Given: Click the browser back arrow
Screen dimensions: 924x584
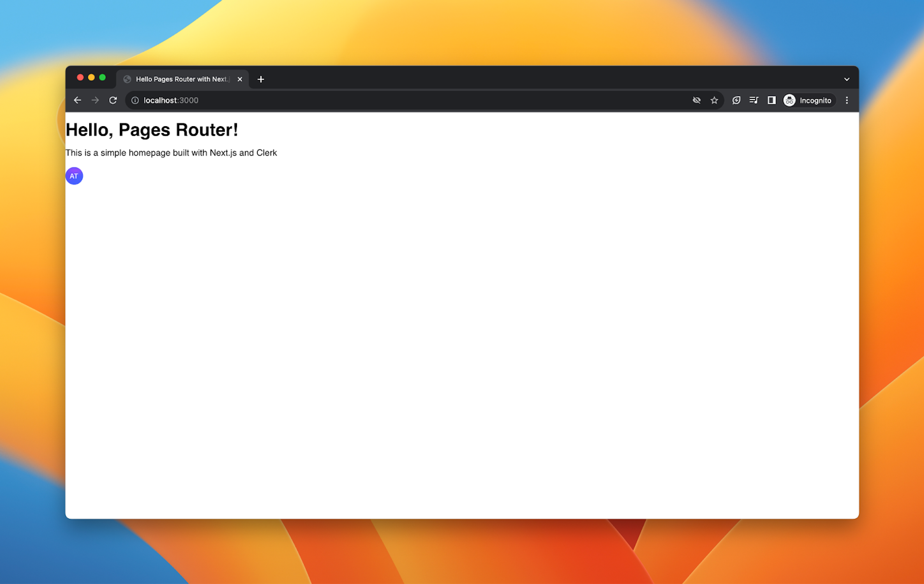Looking at the screenshot, I should [x=77, y=100].
